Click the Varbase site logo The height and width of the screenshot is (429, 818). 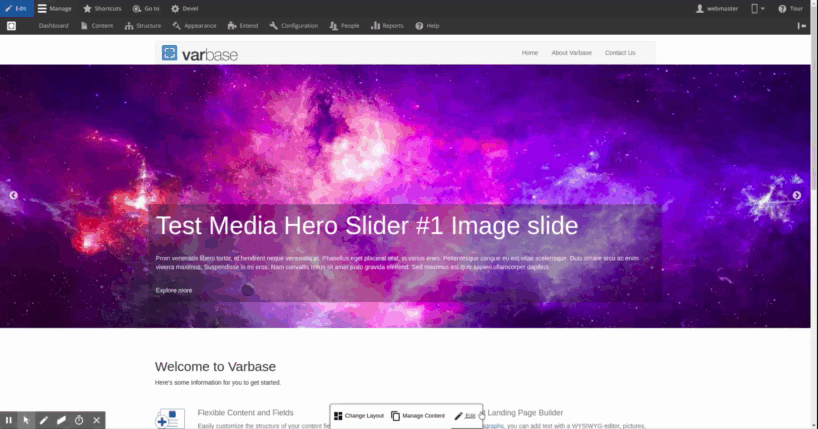[x=200, y=53]
